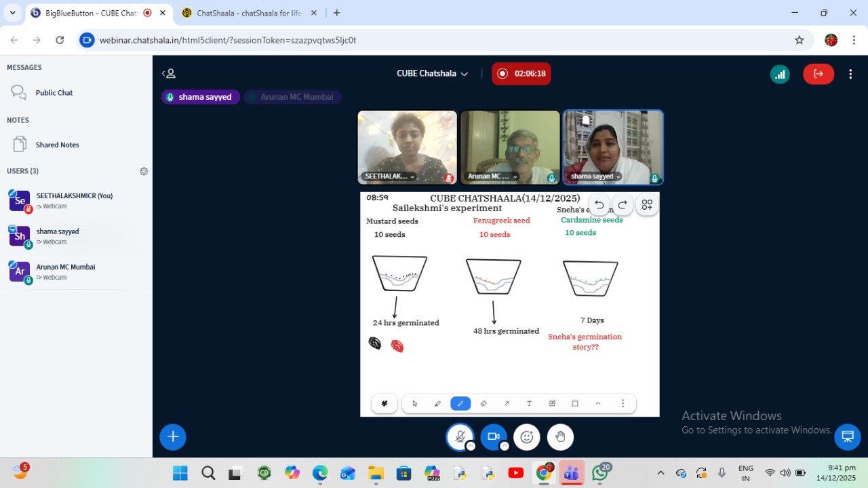The image size is (868, 488).
Task: Toggle the user list panel
Action: tap(169, 73)
